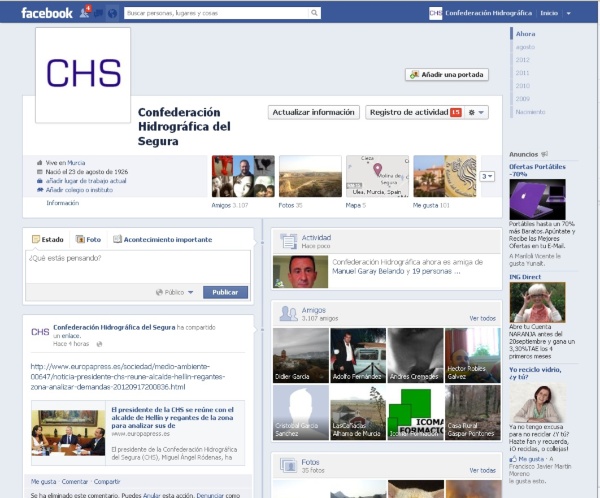Click the Fotos section icon
Screen dimensions: 600x498
[x=288, y=465]
